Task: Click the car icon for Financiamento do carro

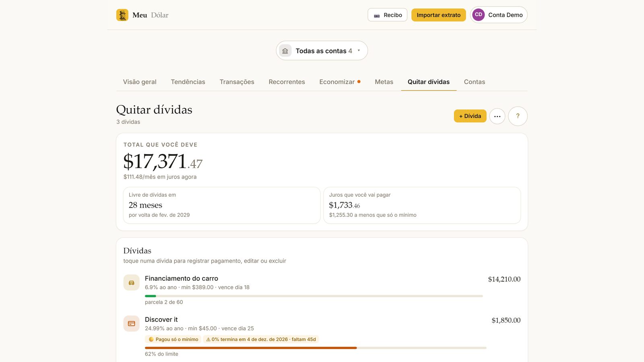Action: click(x=132, y=283)
